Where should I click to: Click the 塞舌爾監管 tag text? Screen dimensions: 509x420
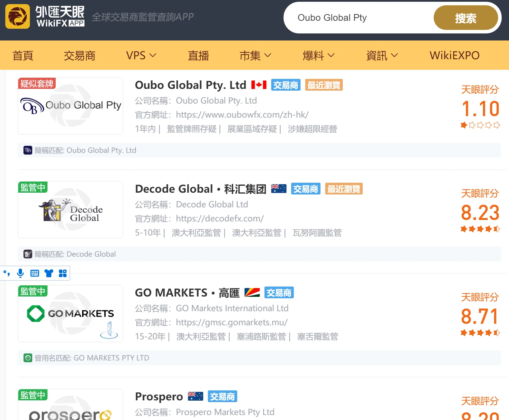(x=318, y=337)
